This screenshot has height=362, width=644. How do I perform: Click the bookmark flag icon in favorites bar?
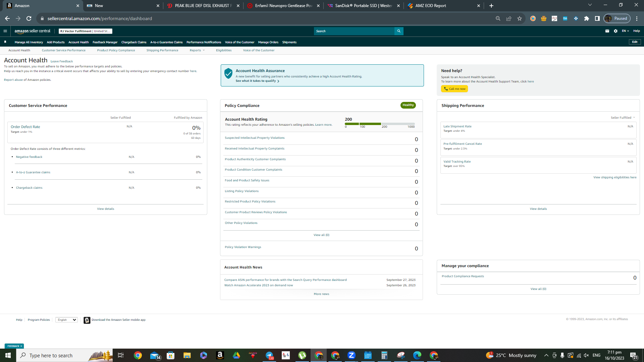pyautogui.click(x=5, y=42)
